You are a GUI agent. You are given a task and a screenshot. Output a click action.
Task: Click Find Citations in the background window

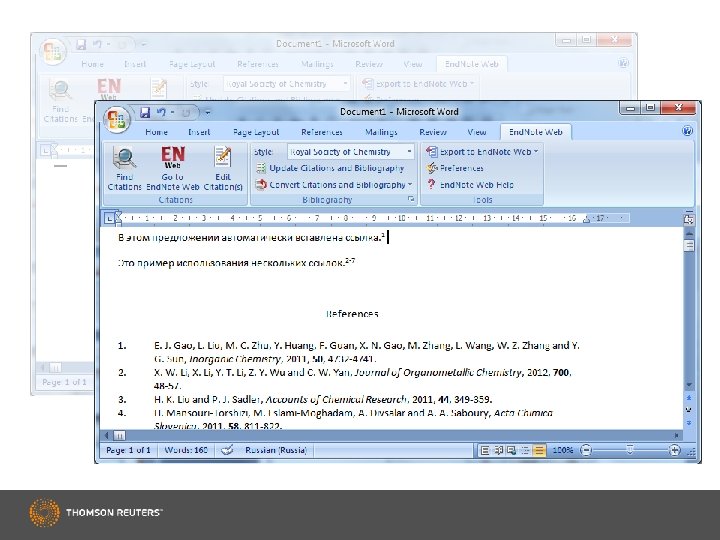[x=61, y=101]
